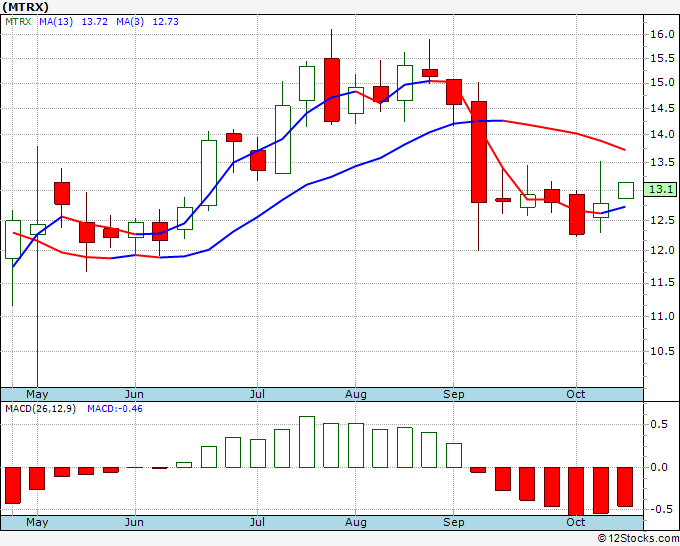
Task: Click the 12.5 price axis label
Action: [x=662, y=220]
